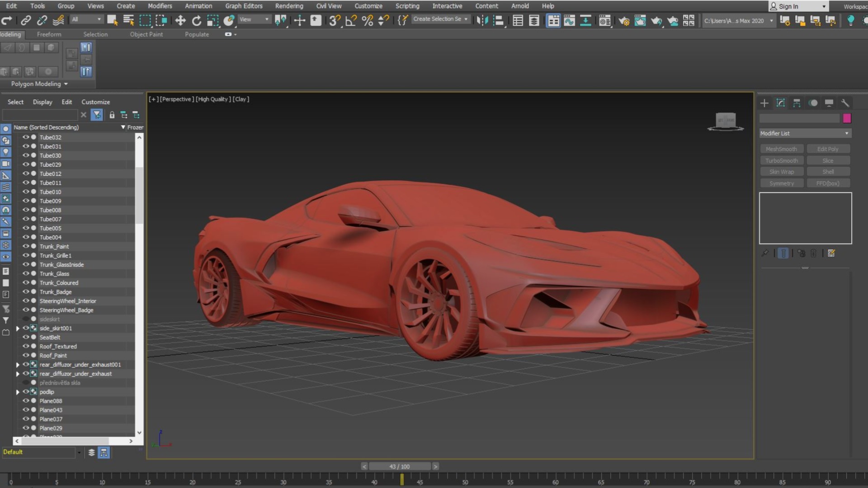Click the Select by Name icon
868x488 pixels.
point(128,20)
